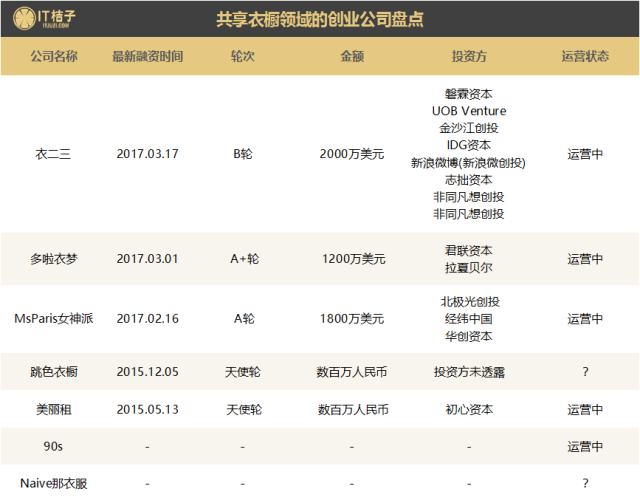Click investor 拉夏贝尔

[x=469, y=268]
